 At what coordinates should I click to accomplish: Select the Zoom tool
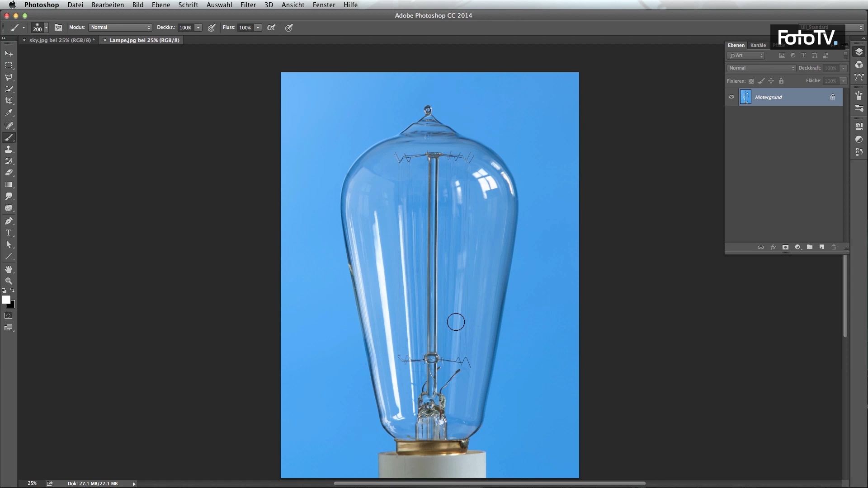click(9, 281)
